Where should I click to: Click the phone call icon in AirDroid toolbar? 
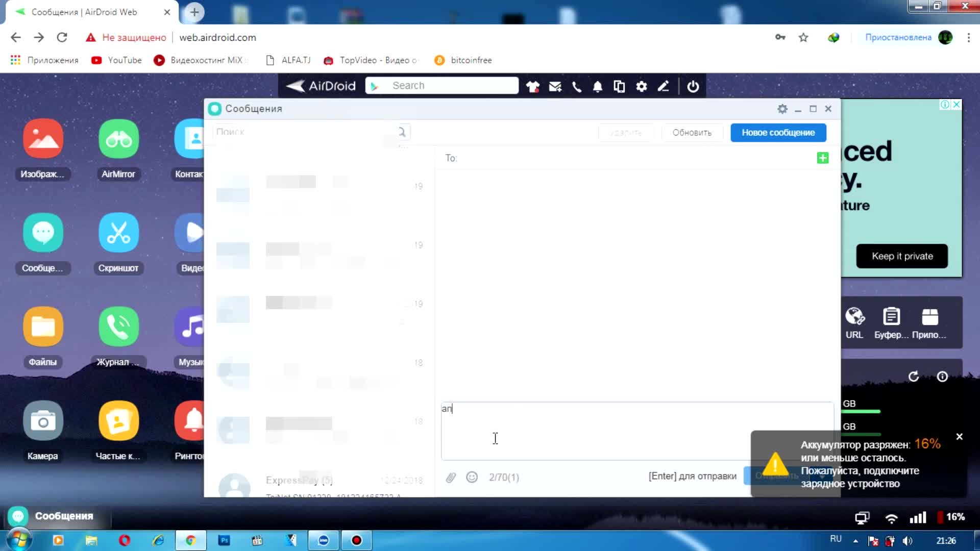click(x=577, y=86)
